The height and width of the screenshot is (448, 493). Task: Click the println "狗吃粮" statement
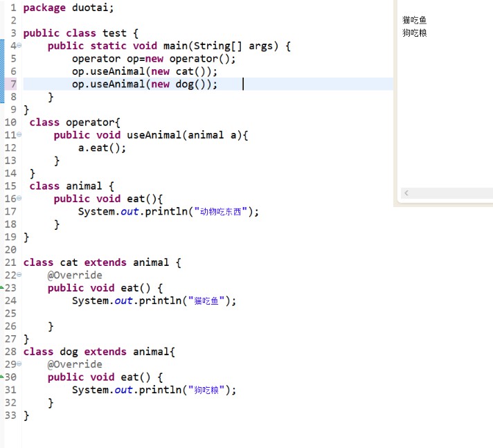(x=154, y=390)
